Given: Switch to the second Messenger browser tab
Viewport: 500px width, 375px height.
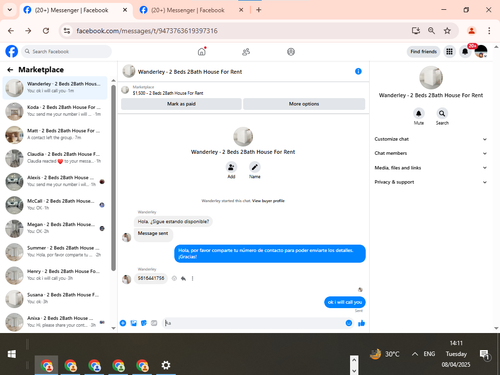Looking at the screenshot, I should coord(188,10).
